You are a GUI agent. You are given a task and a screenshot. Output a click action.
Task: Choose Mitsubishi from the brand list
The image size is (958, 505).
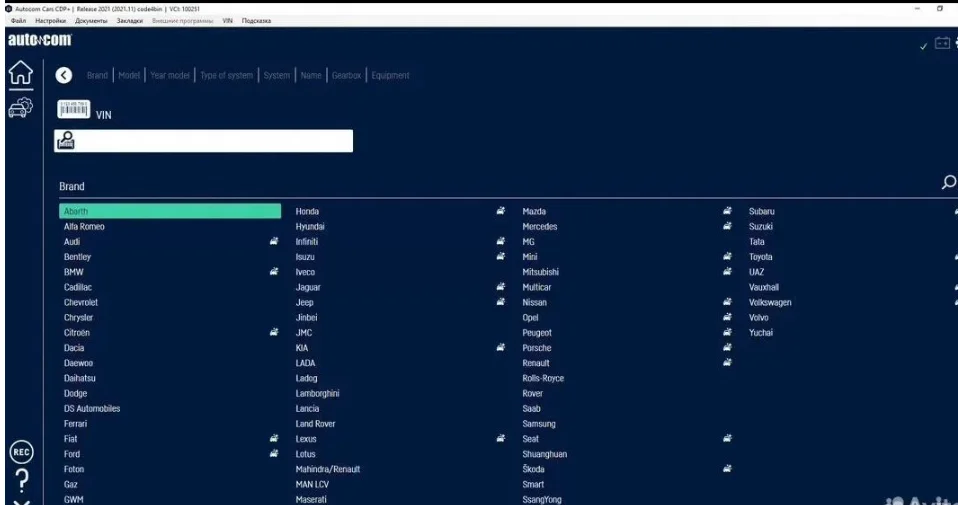540,272
